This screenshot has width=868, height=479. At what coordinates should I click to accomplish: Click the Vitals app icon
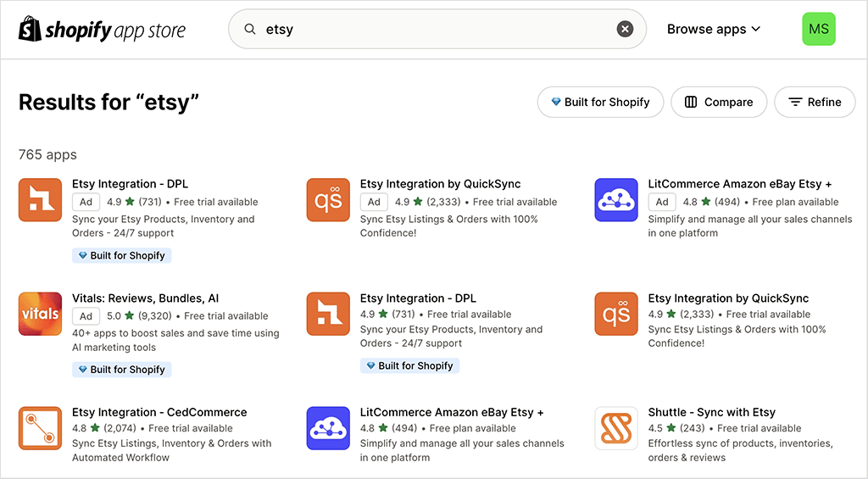pyautogui.click(x=40, y=314)
